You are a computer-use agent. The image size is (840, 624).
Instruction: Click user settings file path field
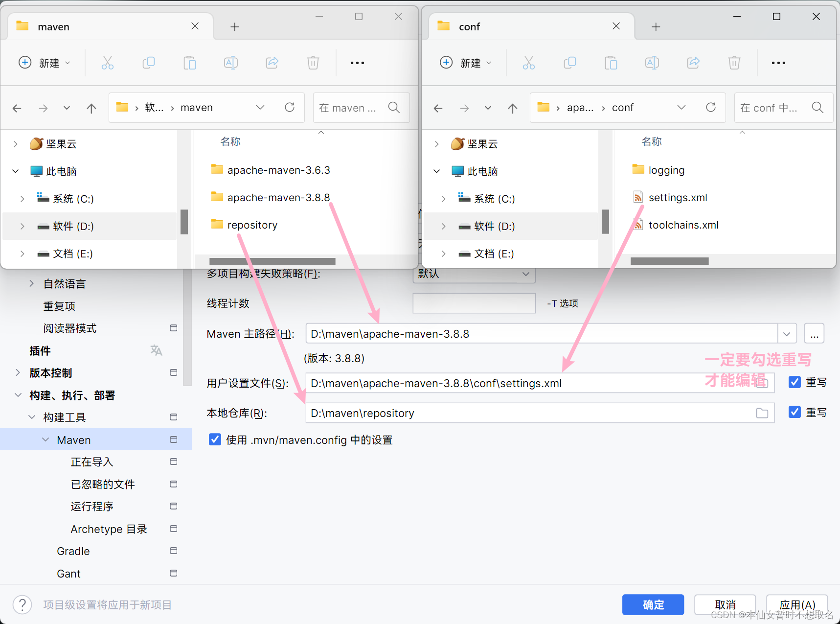[540, 383]
